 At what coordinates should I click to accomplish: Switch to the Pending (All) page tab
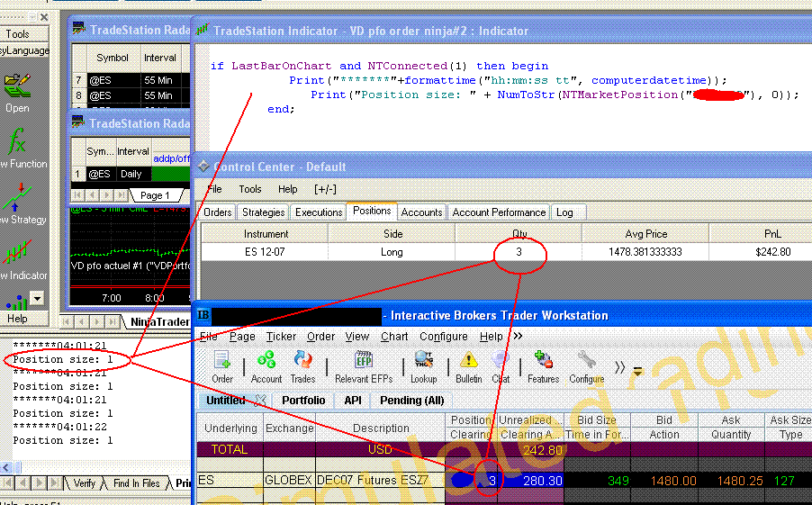(411, 401)
